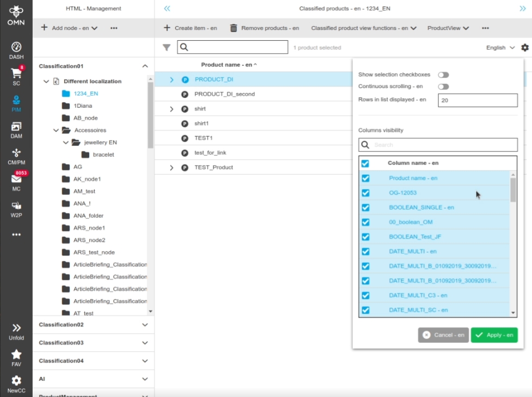
Task: Select the 1234_EN tree node
Action: tap(86, 94)
